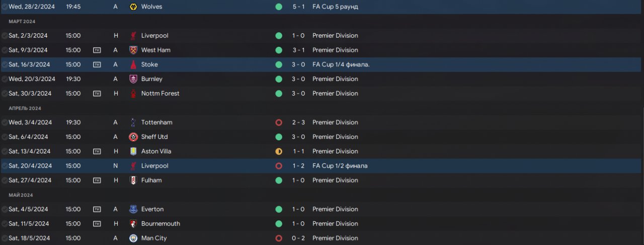The image size is (644, 245).
Task: Click the West Ham club badge
Action: [133, 50]
